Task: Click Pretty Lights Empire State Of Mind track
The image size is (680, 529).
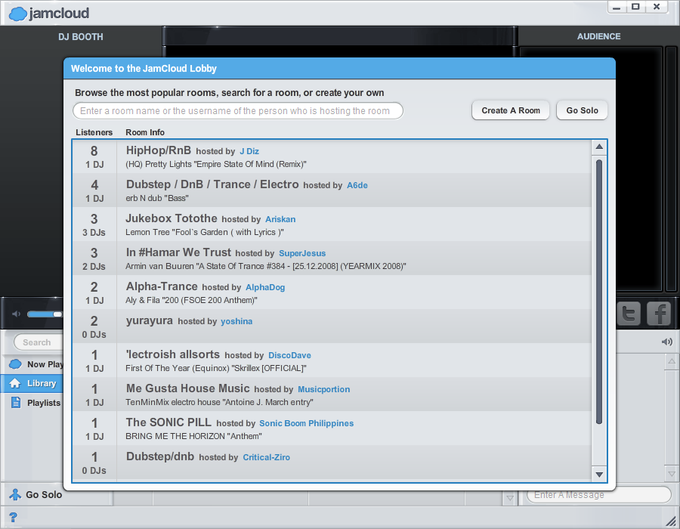Action: click(216, 164)
